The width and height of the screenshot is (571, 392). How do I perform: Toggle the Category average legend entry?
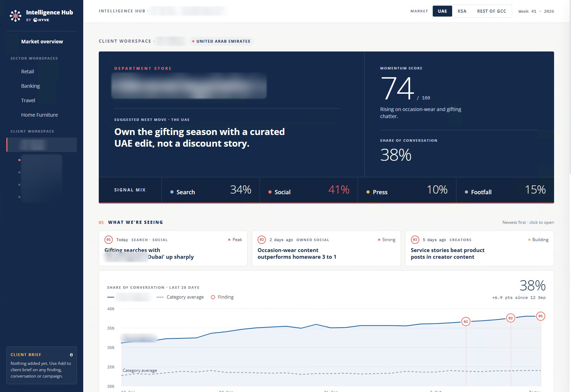180,297
